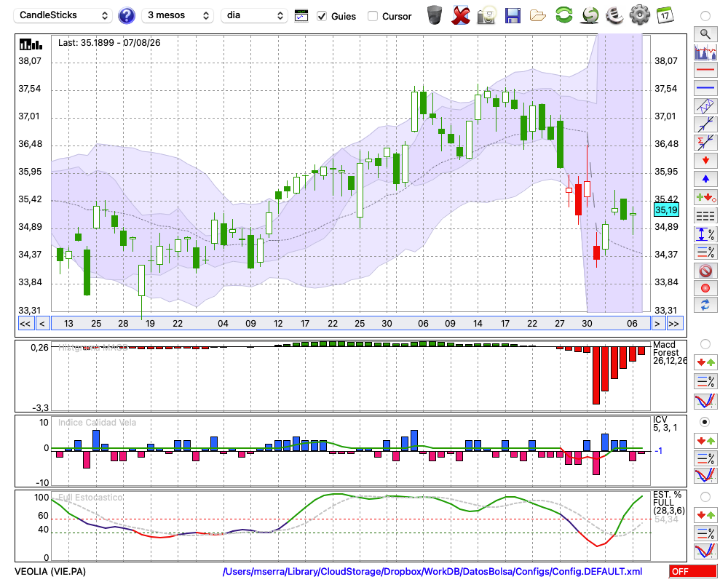Select the radio button beside Macd Forest panel
Screen dimensions: 728x582
(705, 344)
